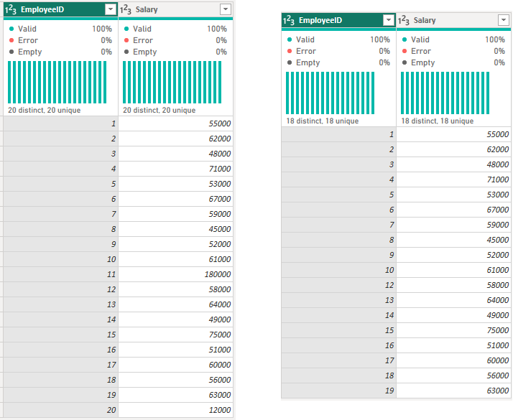Select EmployeeID cell 11 in left table

tap(60, 274)
